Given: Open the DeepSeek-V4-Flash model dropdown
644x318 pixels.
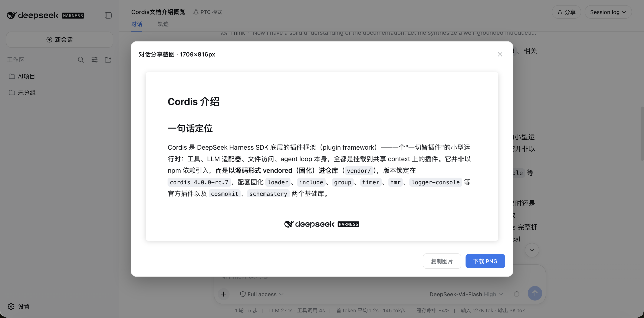Looking at the screenshot, I should (x=466, y=294).
